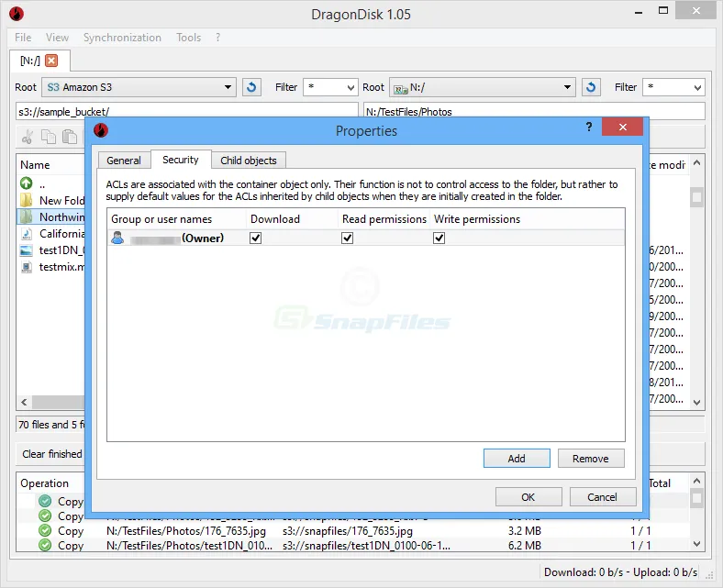Confirm with the OK button

(x=528, y=497)
